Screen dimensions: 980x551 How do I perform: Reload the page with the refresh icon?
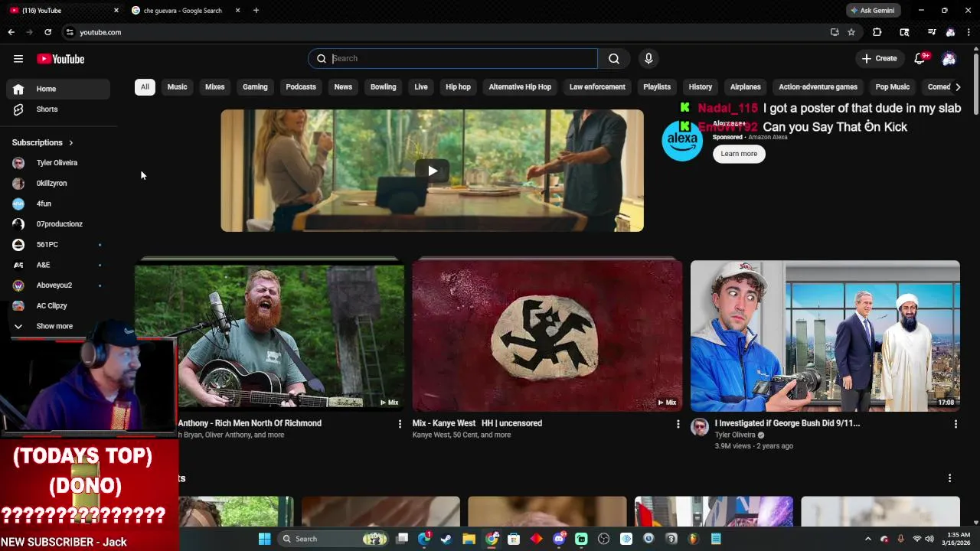click(x=47, y=32)
